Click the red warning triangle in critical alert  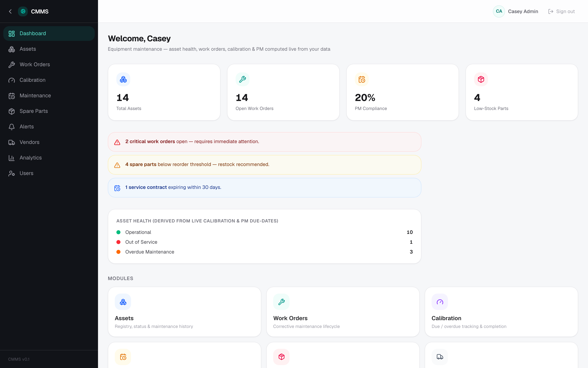point(117,142)
